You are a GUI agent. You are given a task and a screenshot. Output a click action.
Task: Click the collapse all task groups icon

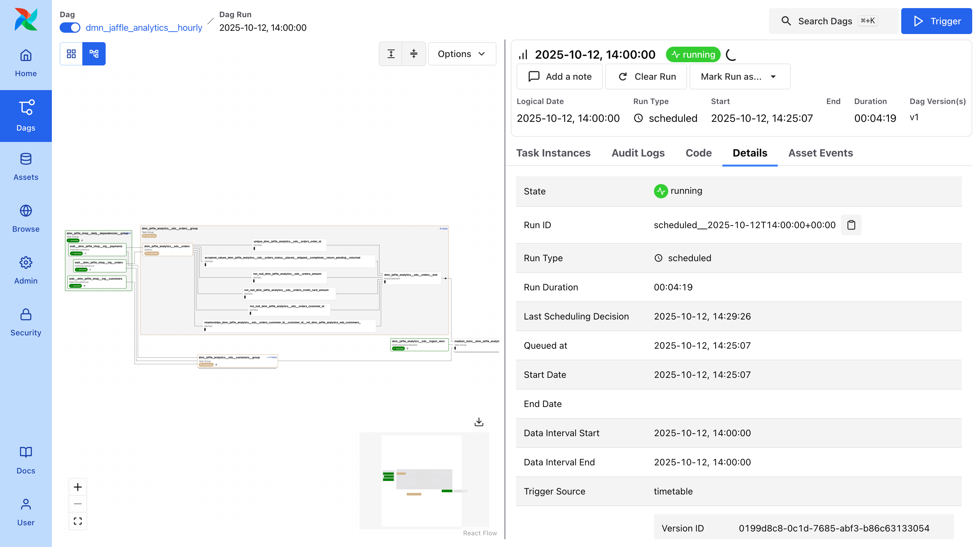pyautogui.click(x=414, y=54)
